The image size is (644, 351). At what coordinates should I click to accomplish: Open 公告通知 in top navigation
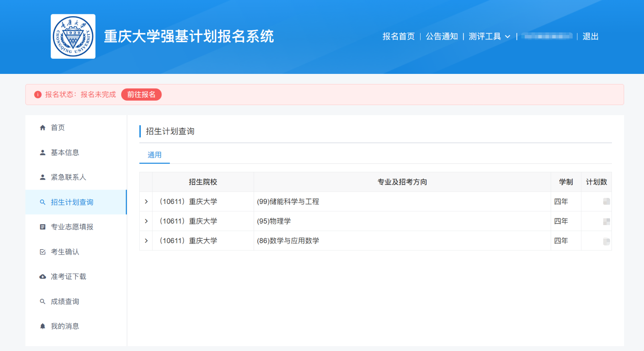442,37
